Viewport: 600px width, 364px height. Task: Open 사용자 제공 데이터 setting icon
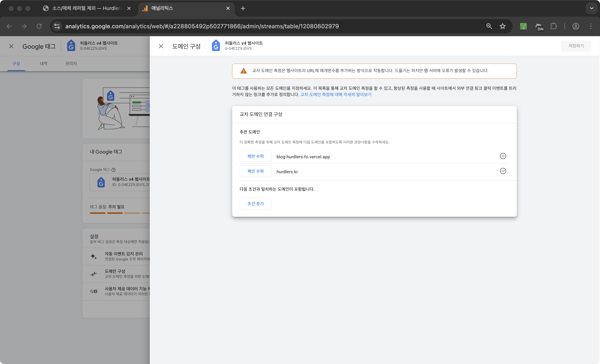[93, 291]
